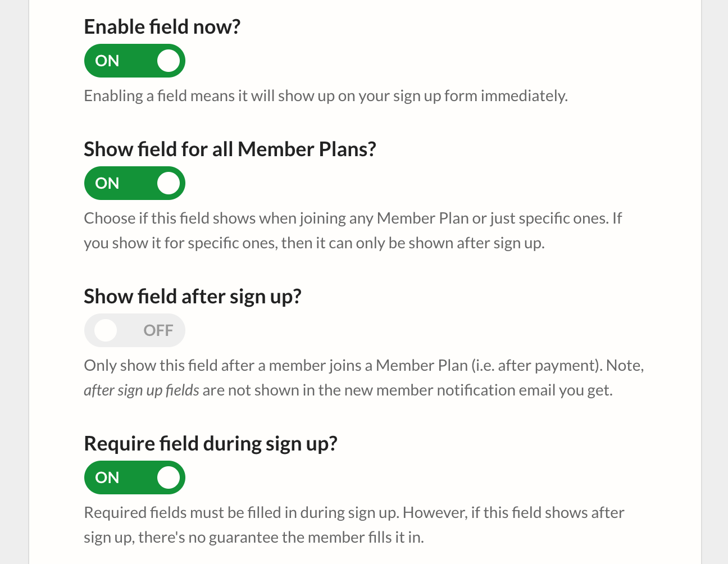
Task: Click the green Enable field now toggle
Action: coord(134,61)
